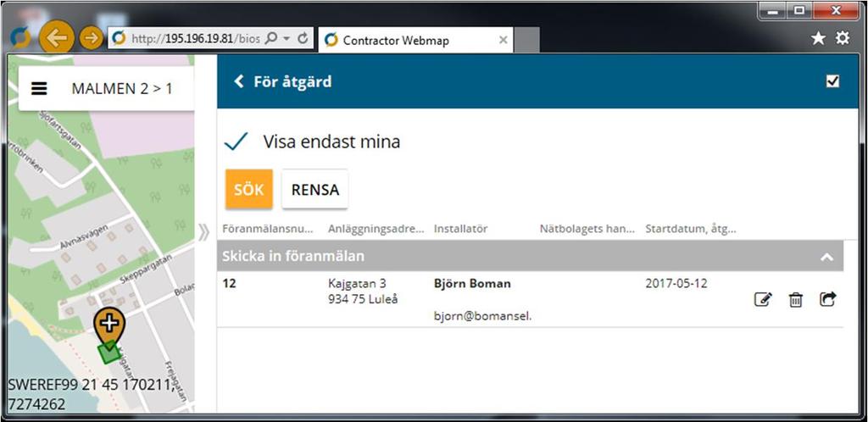The image size is (868, 422).
Task: Sort by the Föranmälansnu... column header
Action: pyautogui.click(x=268, y=229)
